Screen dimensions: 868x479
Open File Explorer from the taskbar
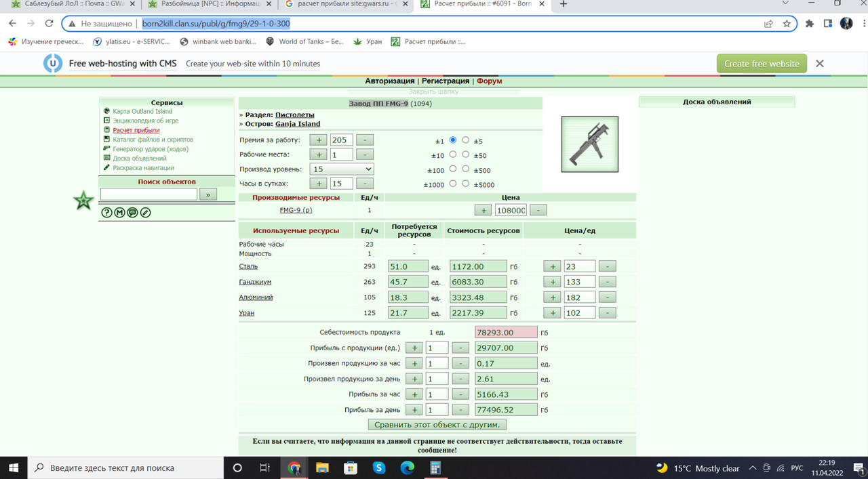coord(322,467)
